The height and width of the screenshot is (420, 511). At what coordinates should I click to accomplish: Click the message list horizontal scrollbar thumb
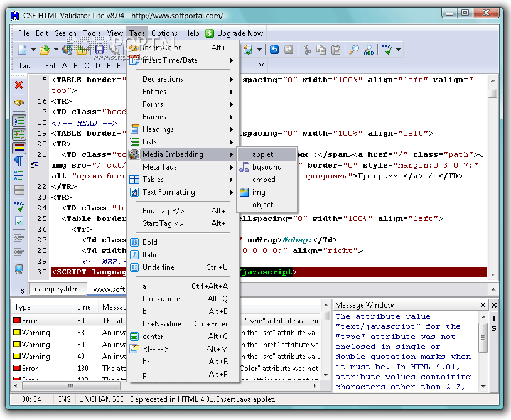tap(71, 386)
